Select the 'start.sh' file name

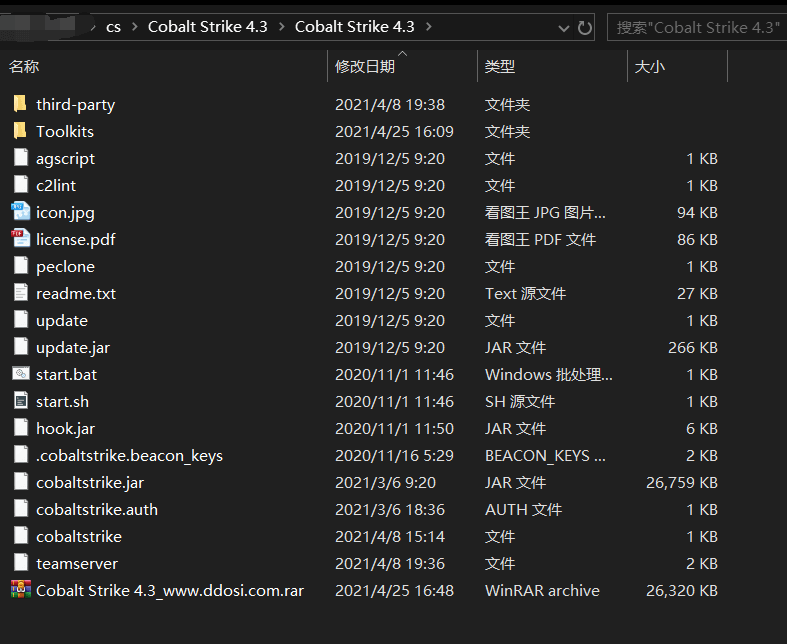pos(62,402)
